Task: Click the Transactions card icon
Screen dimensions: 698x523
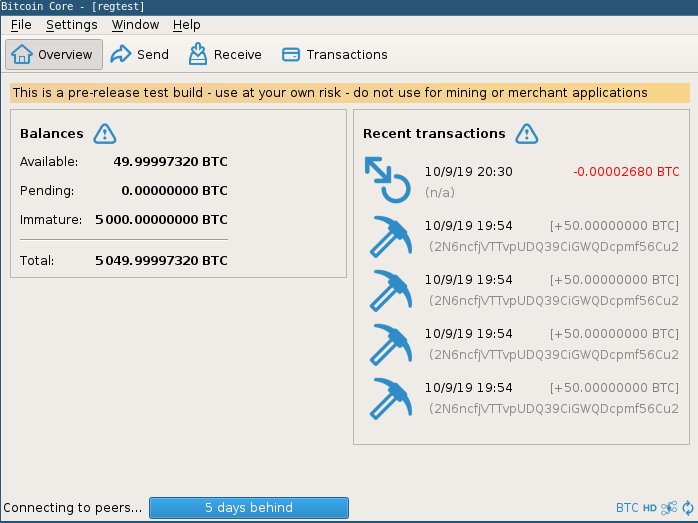Action: pos(291,55)
